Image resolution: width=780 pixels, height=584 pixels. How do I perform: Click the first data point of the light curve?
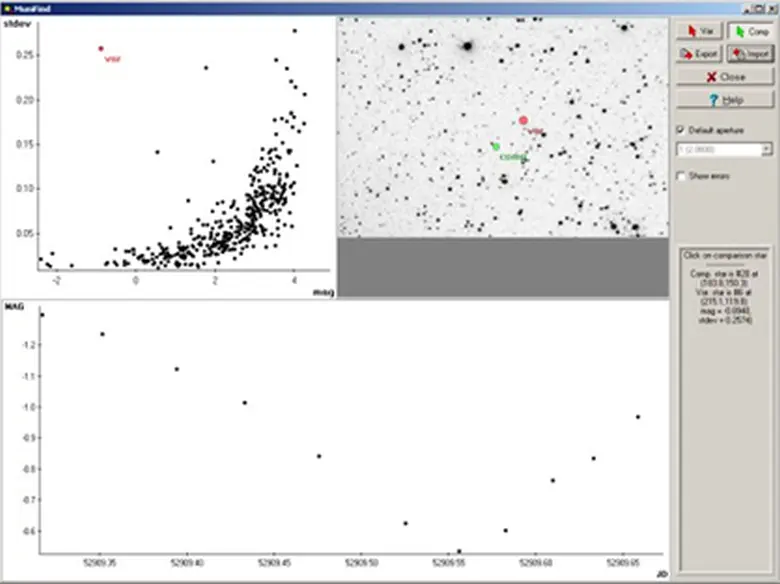(x=42, y=315)
